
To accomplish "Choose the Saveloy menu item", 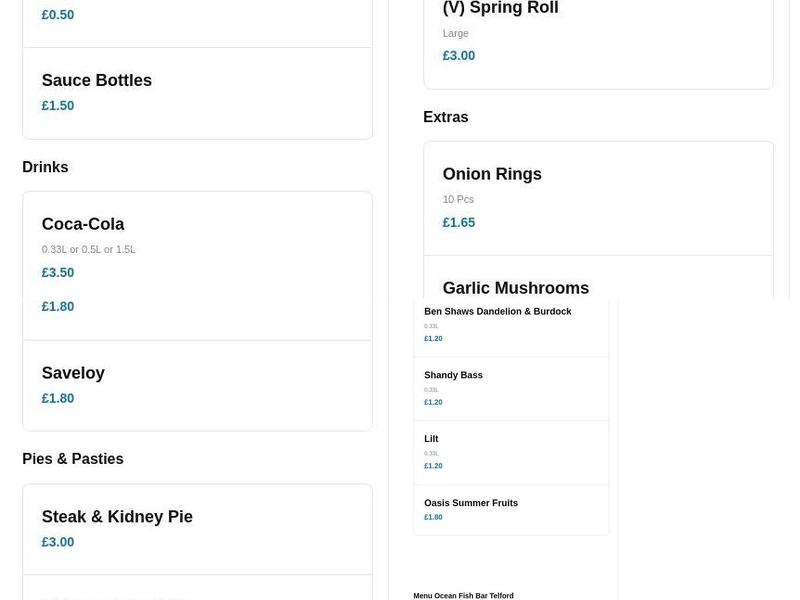I will pyautogui.click(x=73, y=373).
